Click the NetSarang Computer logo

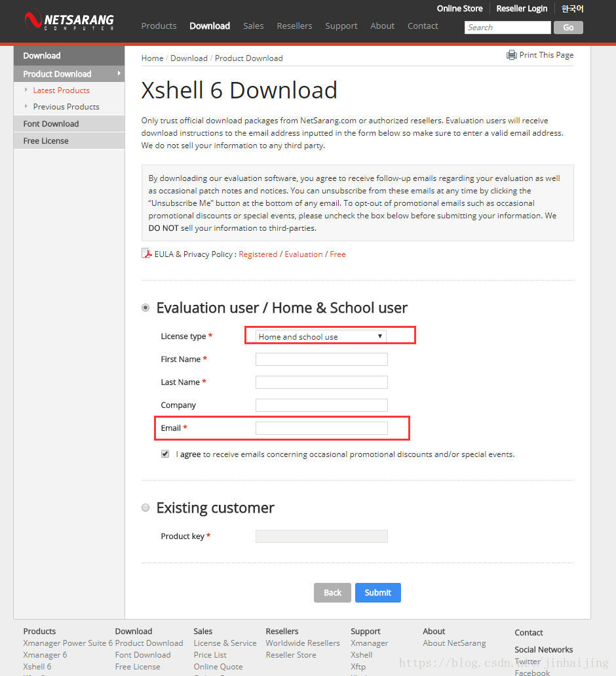click(x=69, y=20)
